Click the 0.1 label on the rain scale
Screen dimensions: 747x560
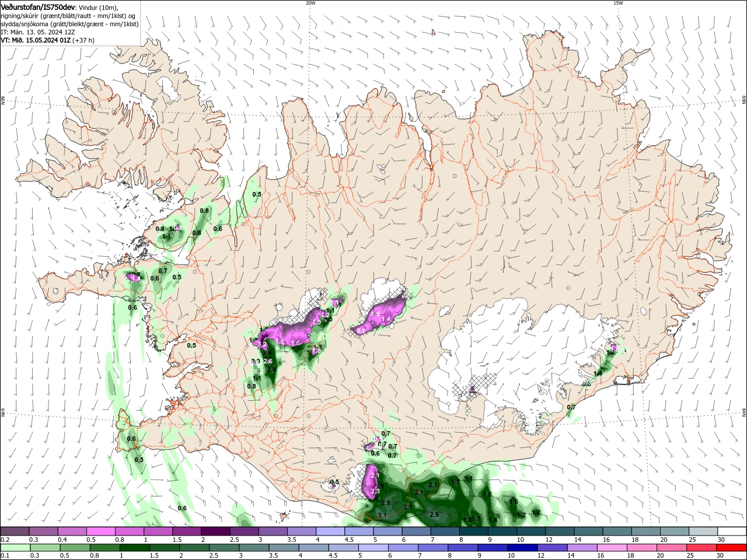coord(4,556)
